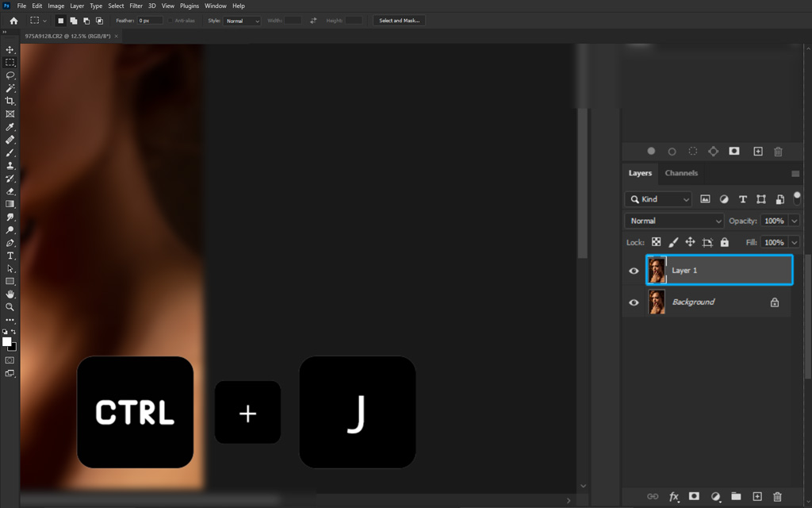Viewport: 812px width, 508px height.
Task: Select the Horizontal Type tool
Action: pyautogui.click(x=10, y=256)
